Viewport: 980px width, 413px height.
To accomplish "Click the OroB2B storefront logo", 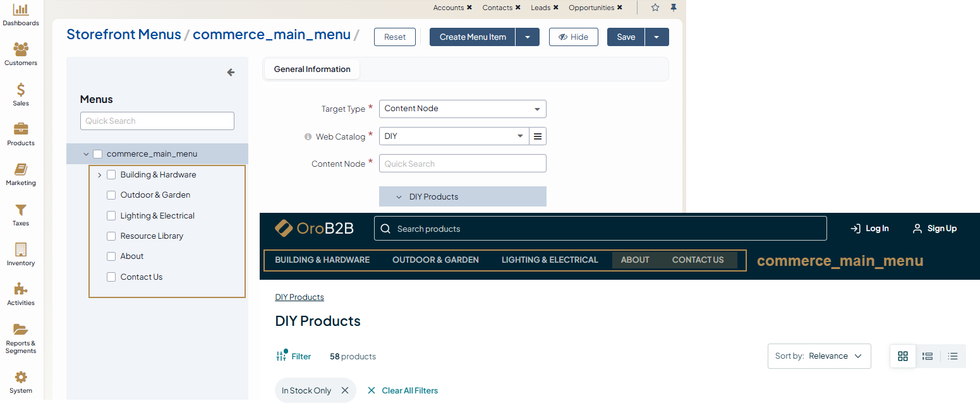I will click(314, 228).
